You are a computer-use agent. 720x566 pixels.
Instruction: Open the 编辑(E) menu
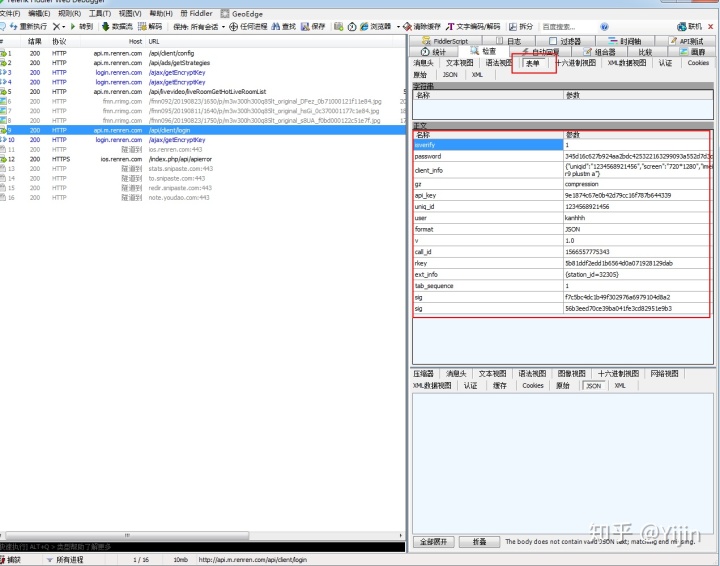(39, 14)
